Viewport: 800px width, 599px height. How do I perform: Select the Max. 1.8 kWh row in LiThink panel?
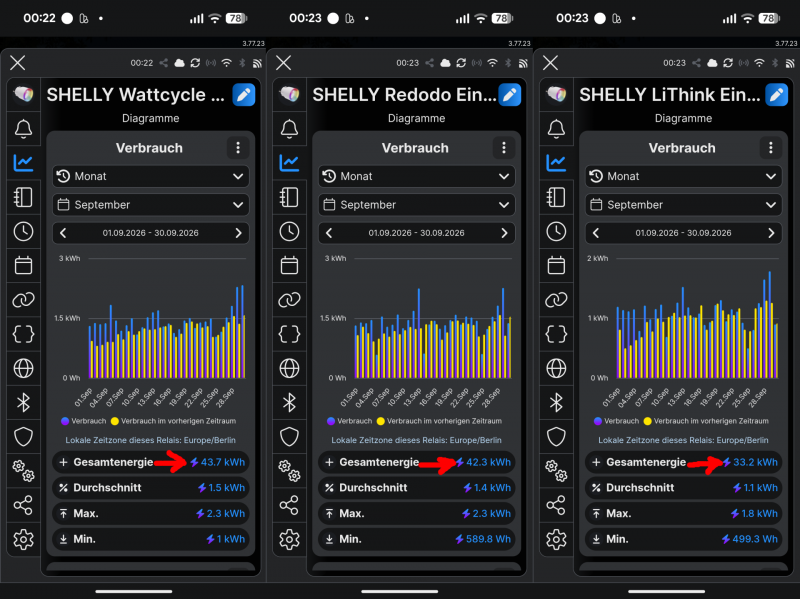tap(683, 514)
